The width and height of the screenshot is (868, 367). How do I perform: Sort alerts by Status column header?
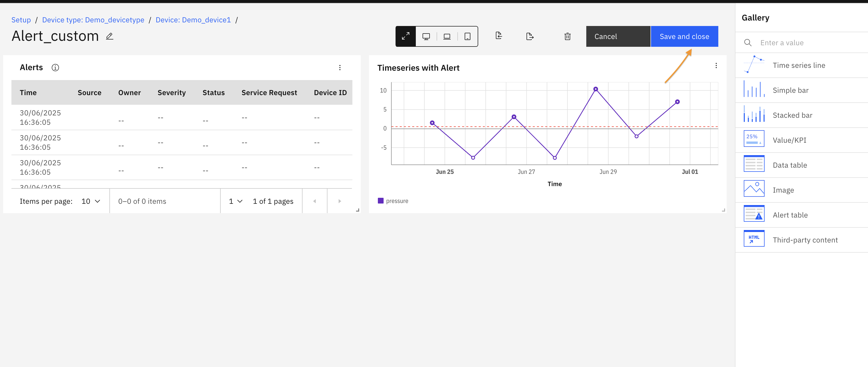click(214, 93)
